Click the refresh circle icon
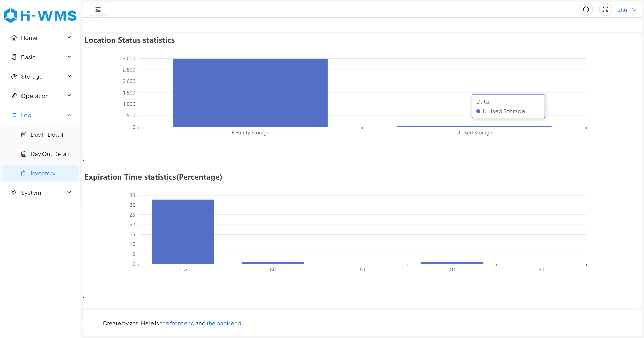Viewport: 644px width, 338px height. 586,9
